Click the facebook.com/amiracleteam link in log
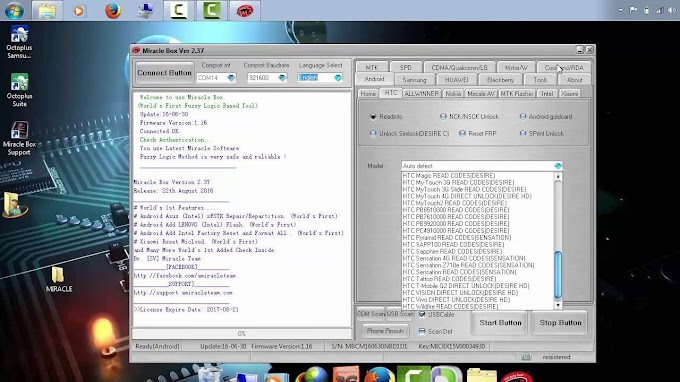 pos(184,276)
